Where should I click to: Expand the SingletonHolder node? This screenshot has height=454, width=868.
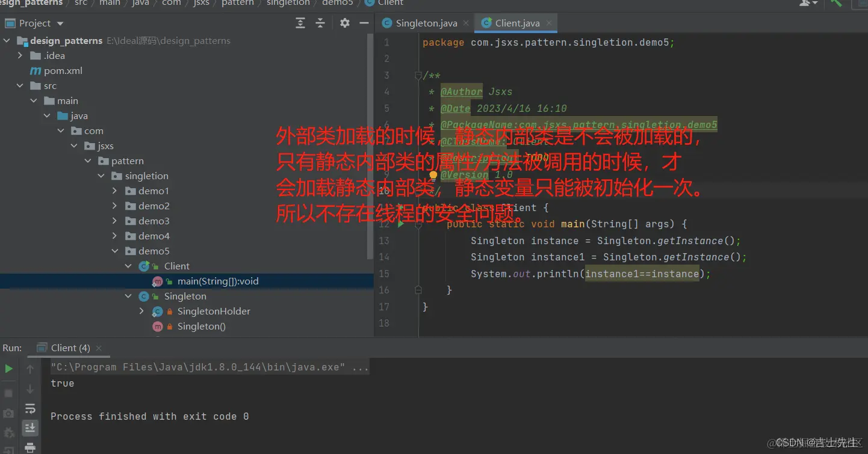coord(142,311)
